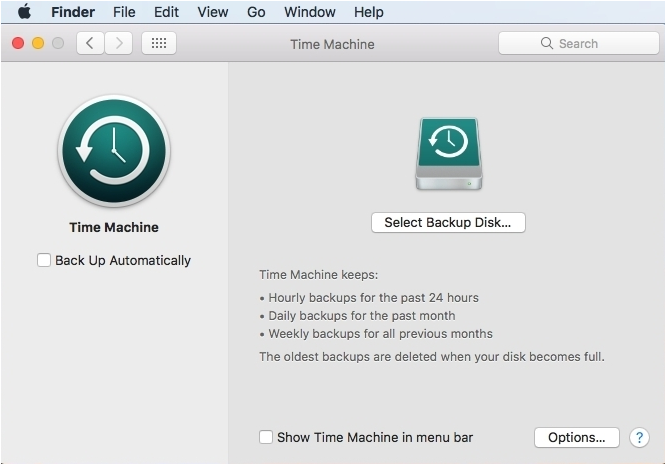Click the large Time Machine clock icon
The image size is (666, 465).
click(114, 151)
